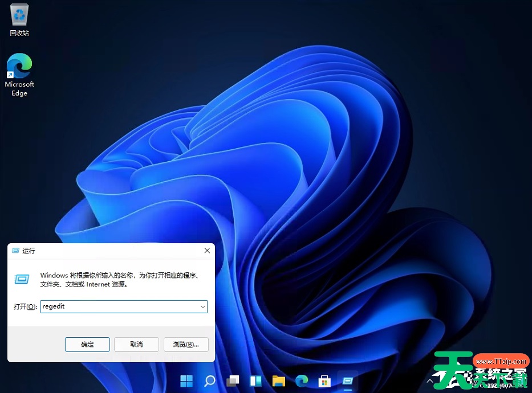Open Search from the taskbar

(209, 380)
